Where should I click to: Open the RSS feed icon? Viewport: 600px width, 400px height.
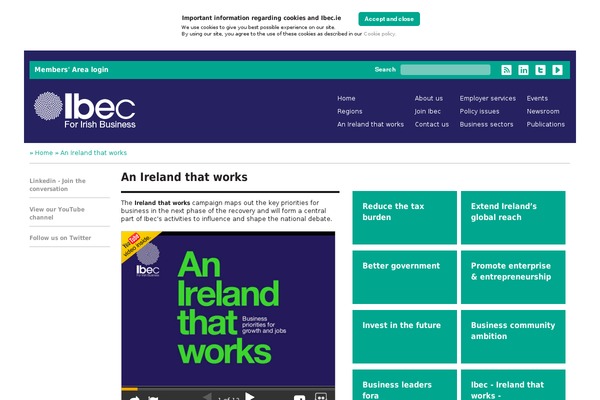coord(506,70)
